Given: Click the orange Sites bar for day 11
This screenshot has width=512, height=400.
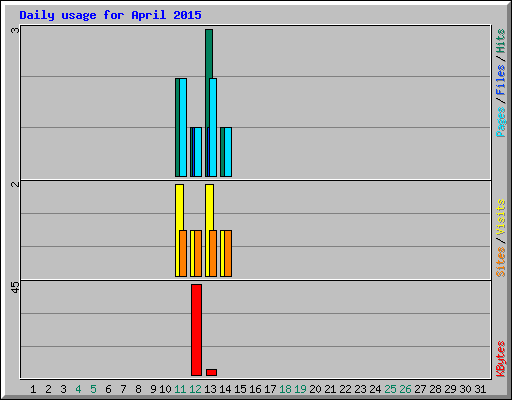Looking at the screenshot, I should (183, 253).
